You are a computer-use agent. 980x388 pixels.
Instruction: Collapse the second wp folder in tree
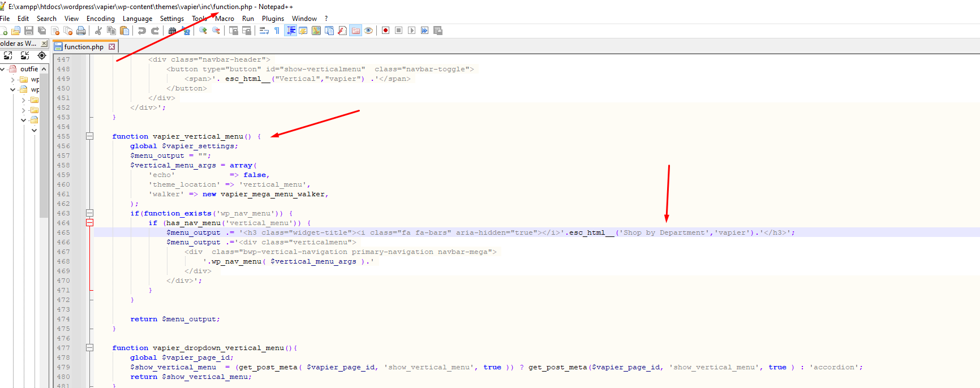[13, 89]
